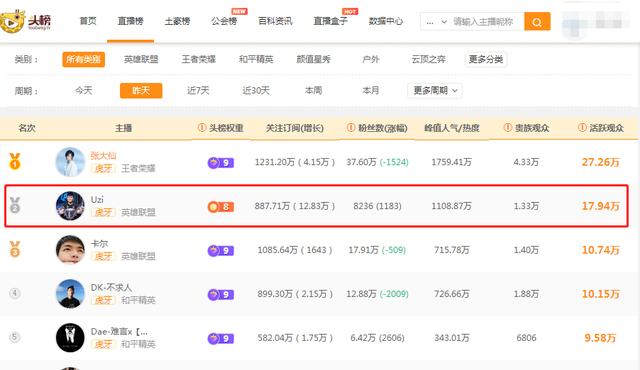This screenshot has height=370, width=640.
Task: Choose the 近7天 period option
Action: coord(198,90)
